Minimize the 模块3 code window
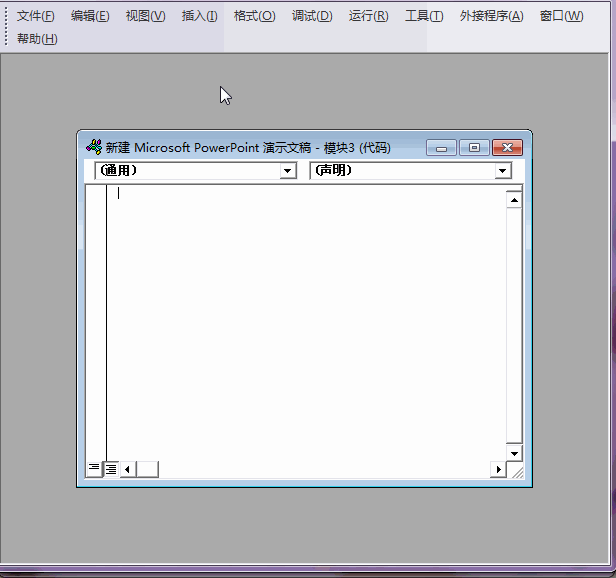616x578 pixels. tap(441, 148)
